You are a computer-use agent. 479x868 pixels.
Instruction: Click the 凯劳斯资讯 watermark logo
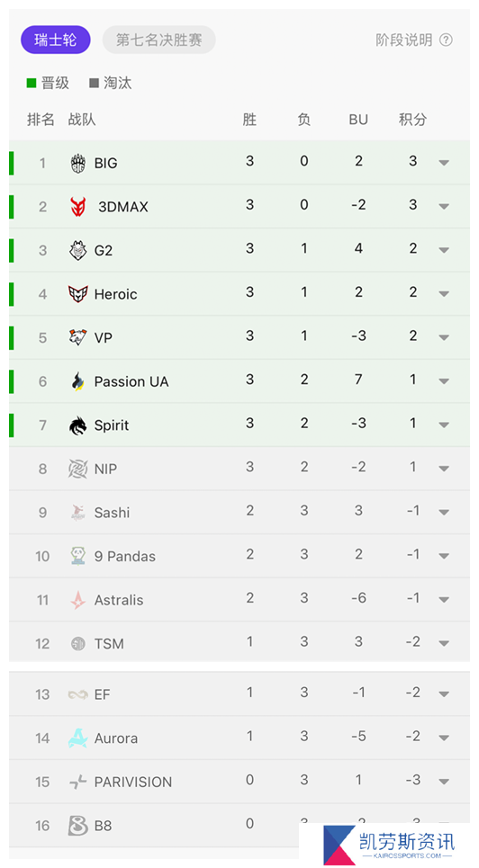389,845
